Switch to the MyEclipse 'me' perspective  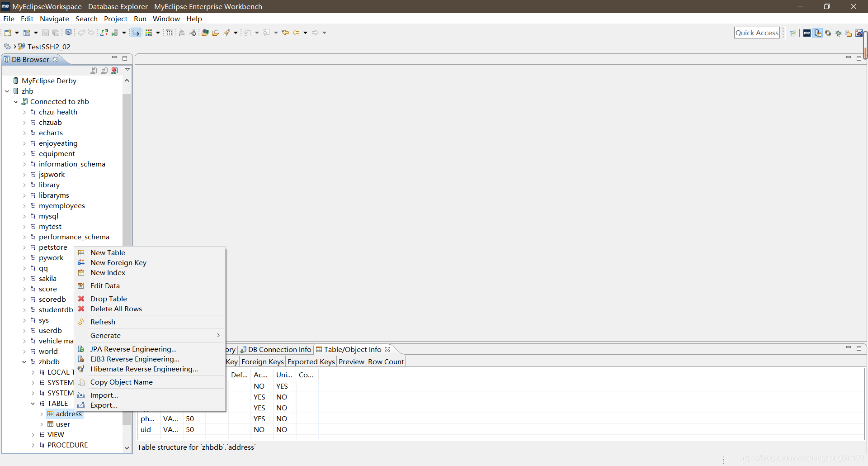[807, 33]
